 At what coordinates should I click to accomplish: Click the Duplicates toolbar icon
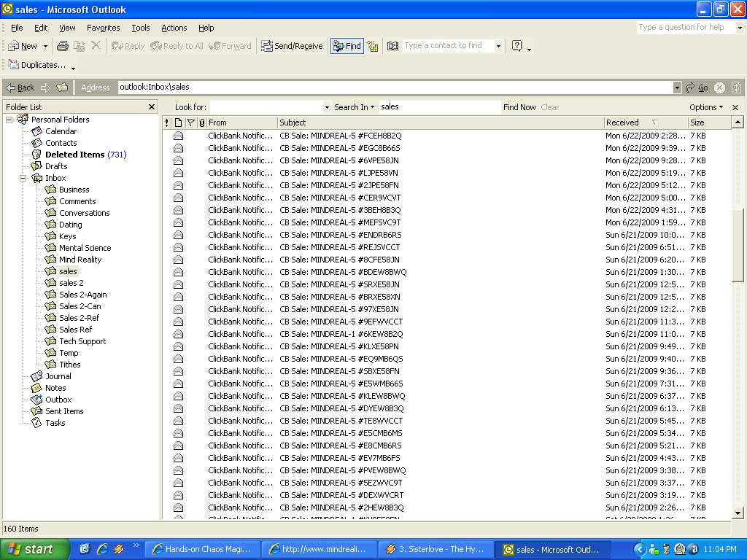click(x=36, y=65)
